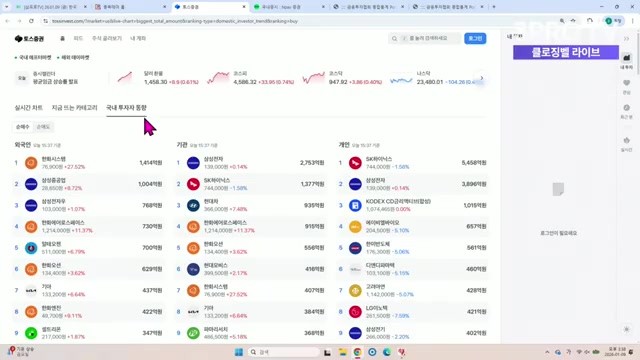Collapse right panel with double chevron
Screen dimensions: 640x360
click(626, 39)
